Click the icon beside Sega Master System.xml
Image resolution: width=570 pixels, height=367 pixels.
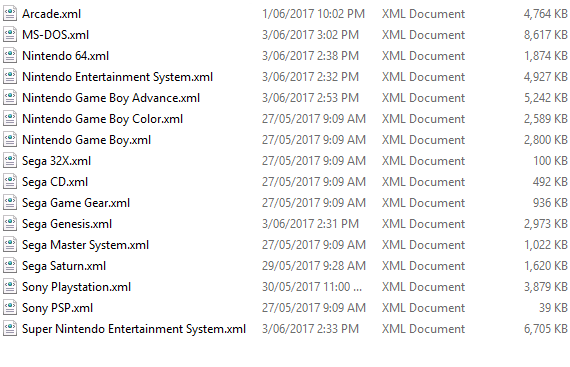(10, 245)
